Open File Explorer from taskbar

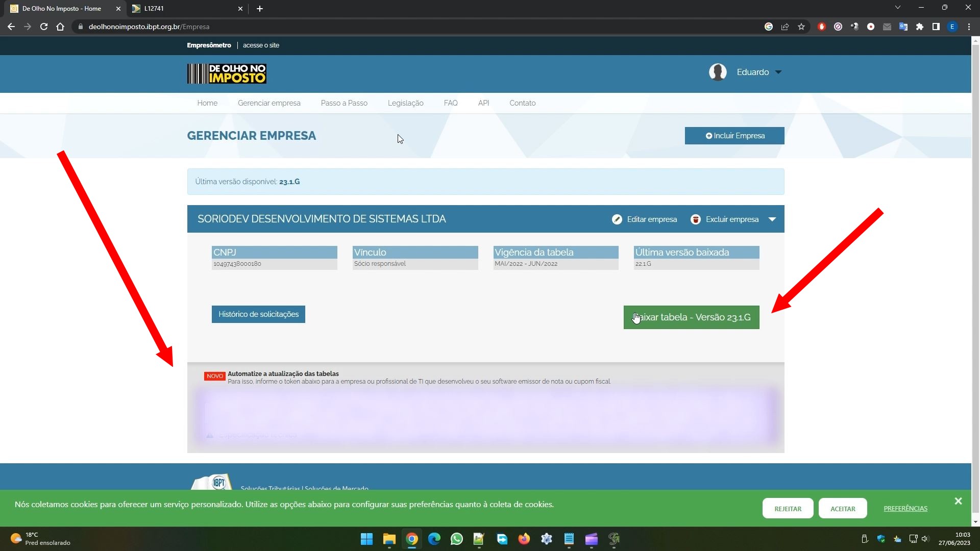click(389, 539)
